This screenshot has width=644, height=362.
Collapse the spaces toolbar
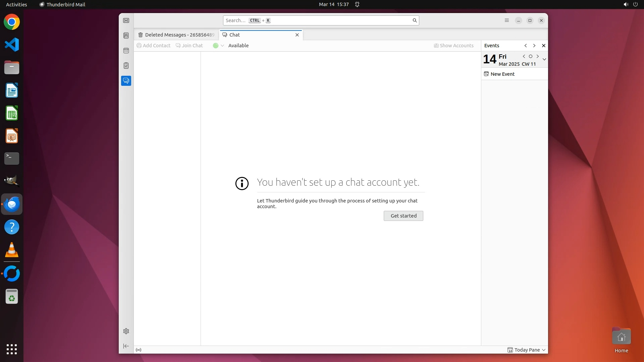126,346
